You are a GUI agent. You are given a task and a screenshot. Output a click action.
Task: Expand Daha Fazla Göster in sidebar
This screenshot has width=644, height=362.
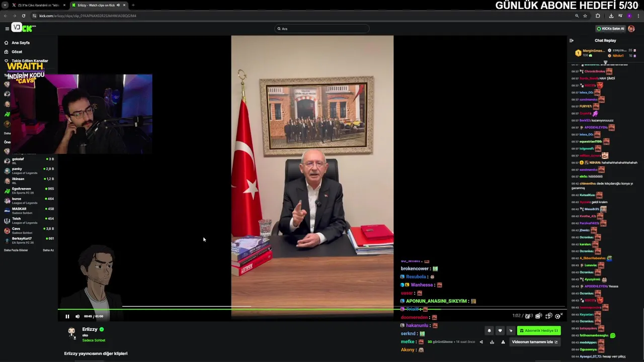[x=16, y=250]
